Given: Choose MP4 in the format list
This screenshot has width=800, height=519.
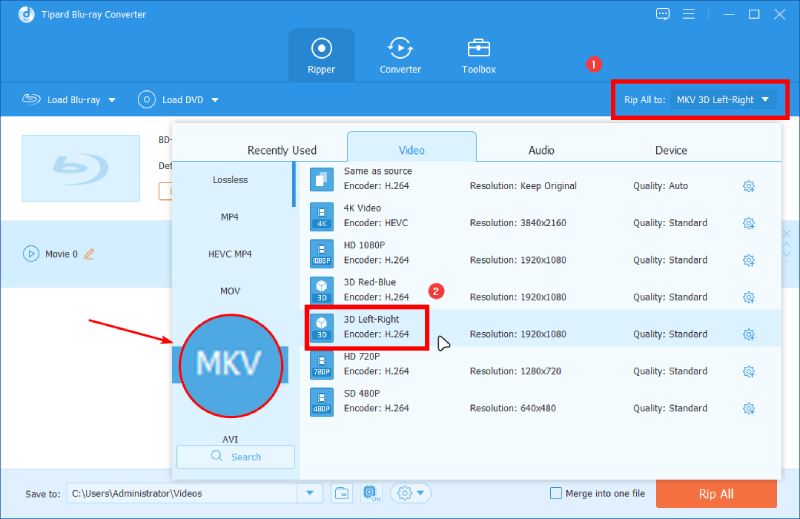Looking at the screenshot, I should pyautogui.click(x=230, y=217).
